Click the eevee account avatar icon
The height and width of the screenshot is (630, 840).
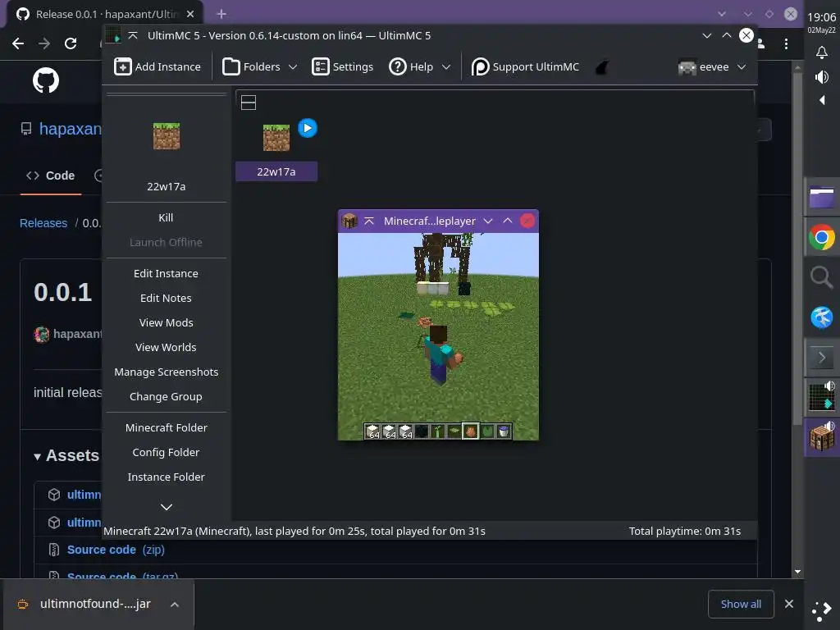point(687,67)
